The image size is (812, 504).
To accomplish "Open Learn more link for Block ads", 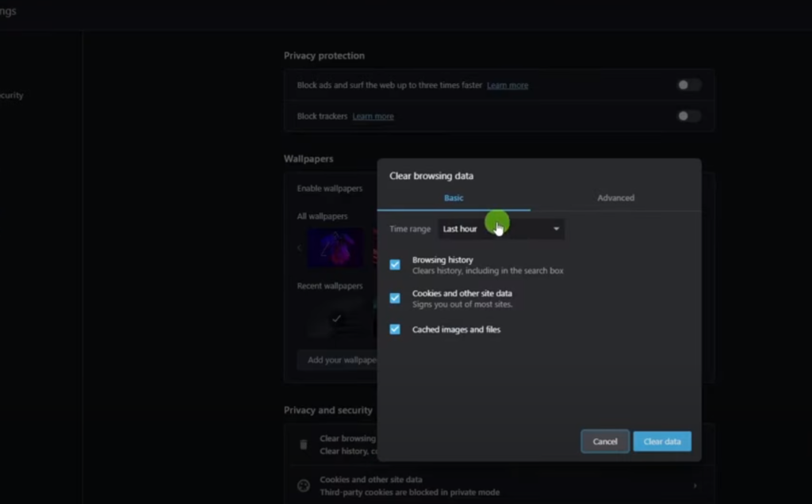I will click(507, 86).
